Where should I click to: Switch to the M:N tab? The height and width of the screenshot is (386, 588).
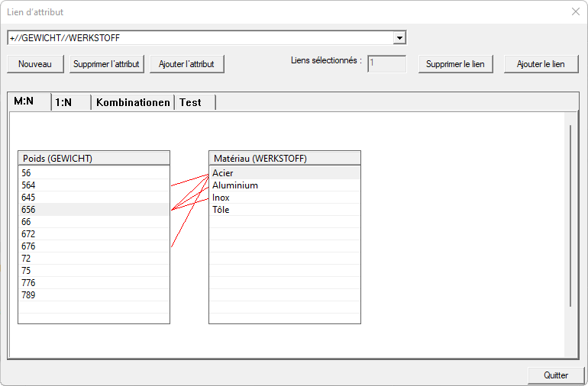29,101
